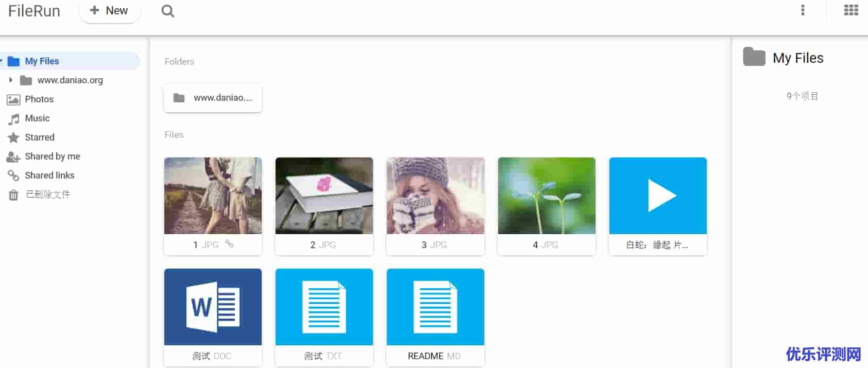This screenshot has width=868, height=368.
Task: Click the New button
Action: click(109, 11)
